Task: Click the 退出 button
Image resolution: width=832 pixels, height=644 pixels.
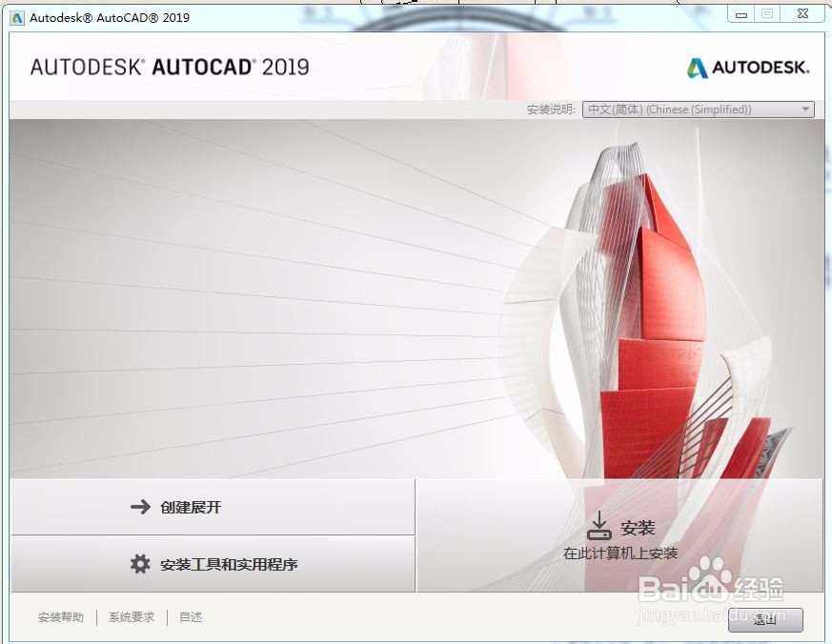Action: 765,619
